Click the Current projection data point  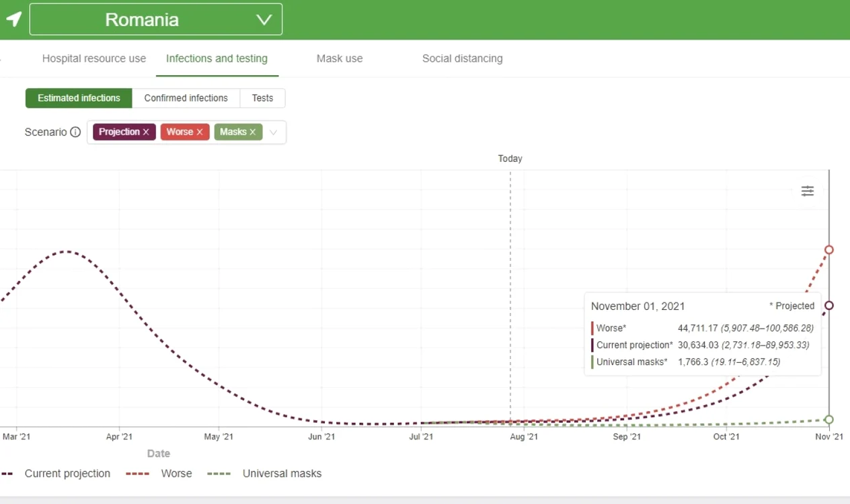point(829,305)
